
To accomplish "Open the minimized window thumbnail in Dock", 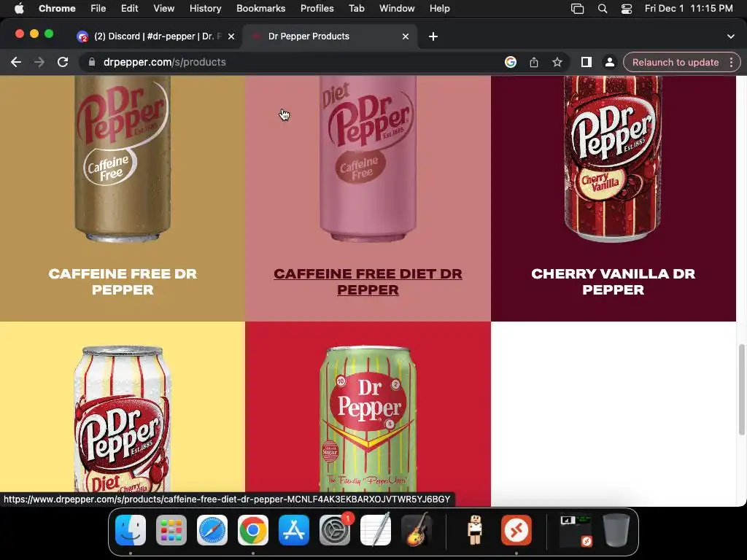I will click(576, 530).
